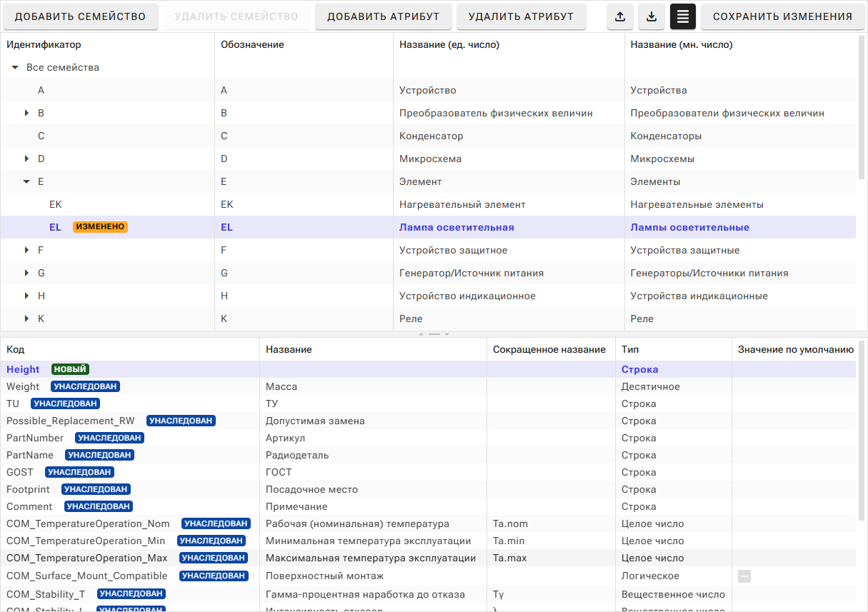Click 'Добавить семейство' button

pos(80,16)
